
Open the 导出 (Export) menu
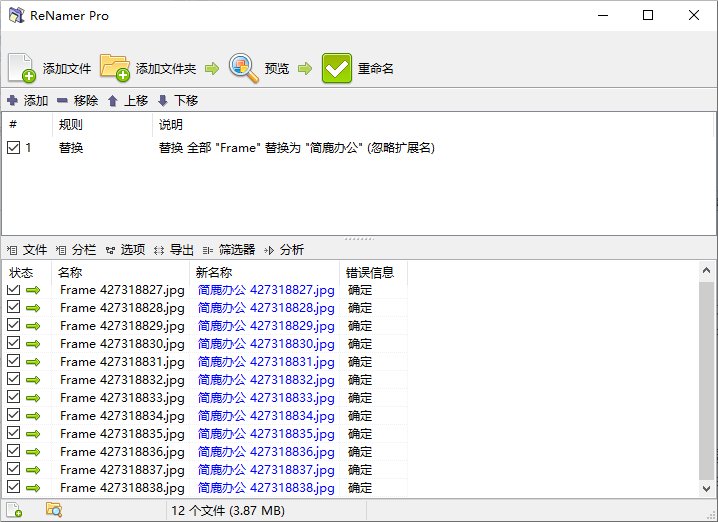click(x=174, y=249)
